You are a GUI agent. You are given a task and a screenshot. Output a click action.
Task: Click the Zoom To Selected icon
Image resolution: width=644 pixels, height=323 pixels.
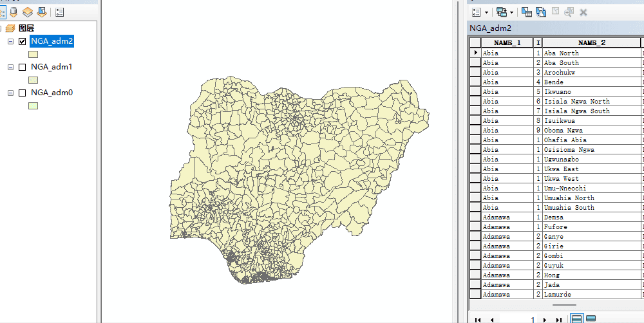click(x=569, y=12)
